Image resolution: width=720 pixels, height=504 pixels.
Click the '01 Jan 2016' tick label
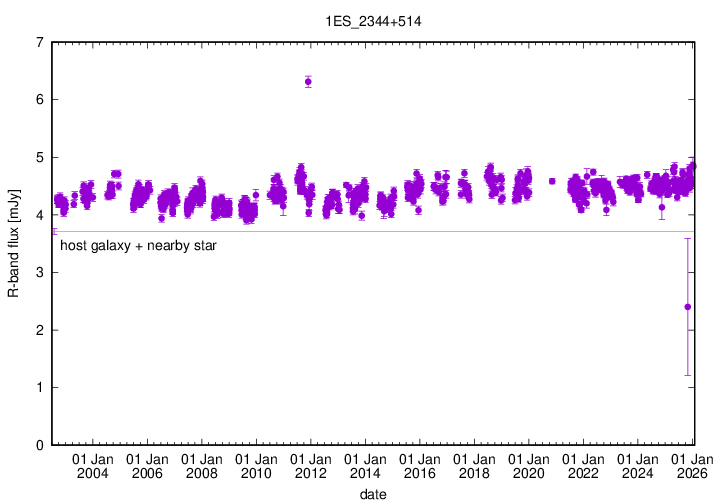[419, 466]
